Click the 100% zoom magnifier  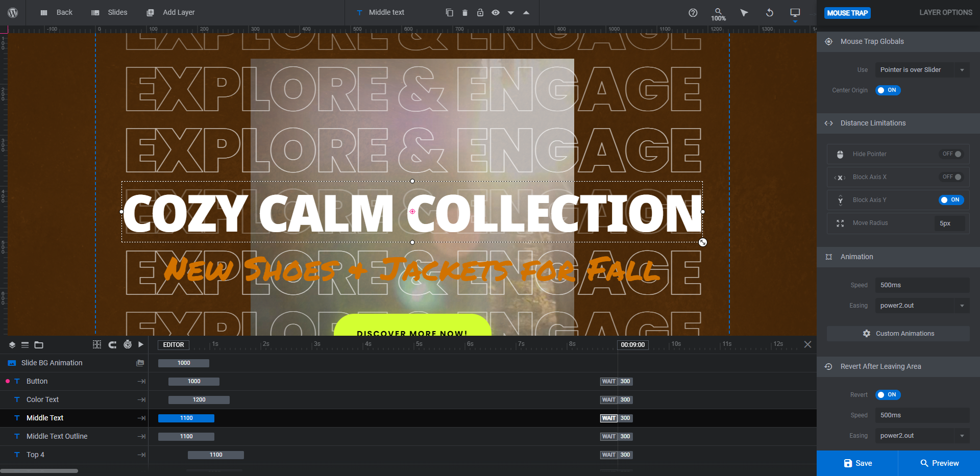[x=718, y=14]
